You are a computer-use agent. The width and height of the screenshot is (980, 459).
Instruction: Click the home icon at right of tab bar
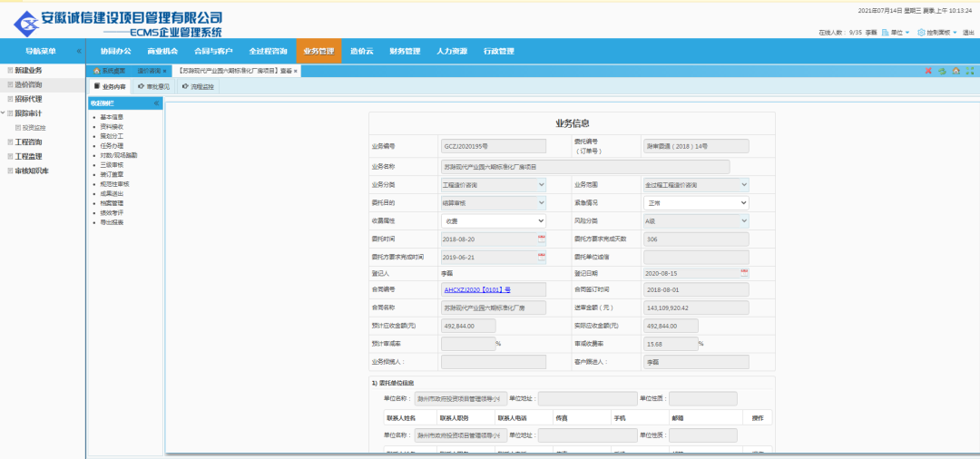pos(955,71)
